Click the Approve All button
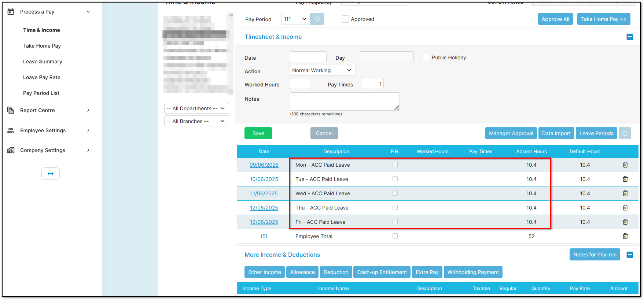The width and height of the screenshot is (644, 300). (555, 19)
